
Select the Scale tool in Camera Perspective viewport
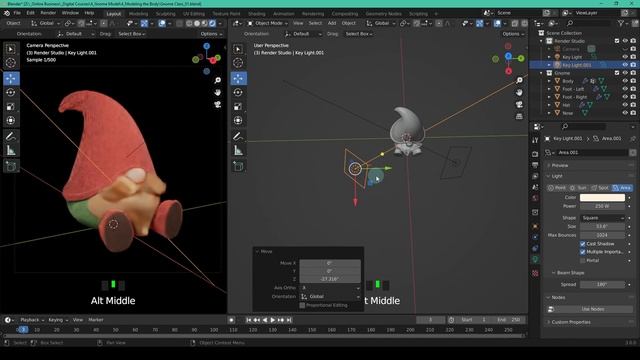coord(11,107)
